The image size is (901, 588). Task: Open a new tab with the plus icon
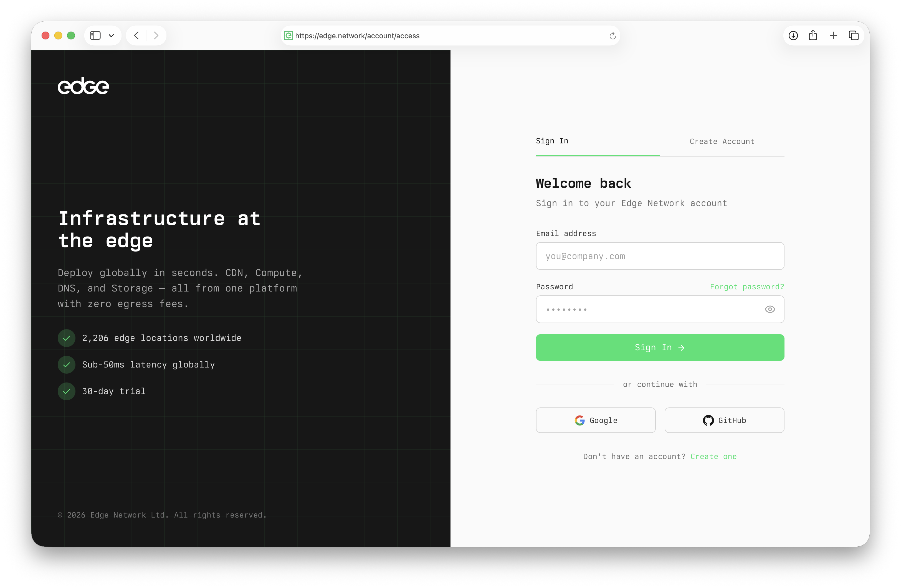[x=834, y=35]
